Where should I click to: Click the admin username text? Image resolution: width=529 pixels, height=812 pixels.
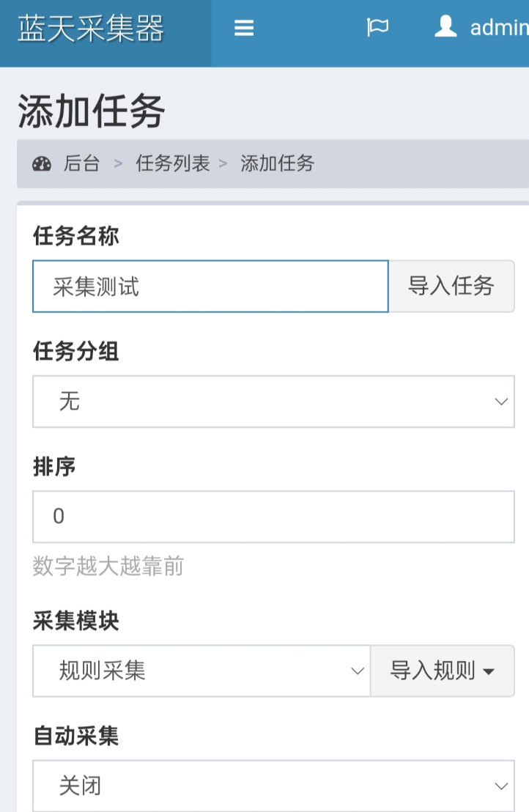(x=500, y=29)
